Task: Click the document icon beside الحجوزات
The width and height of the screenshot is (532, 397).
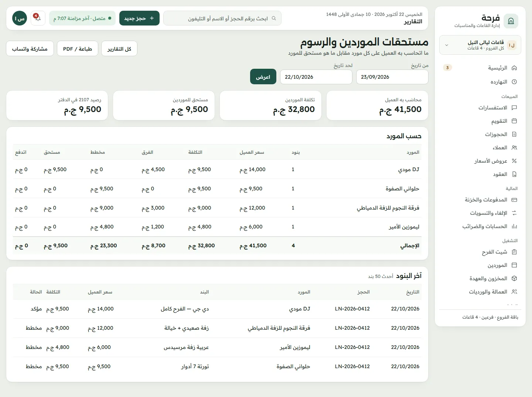Action: pyautogui.click(x=514, y=134)
